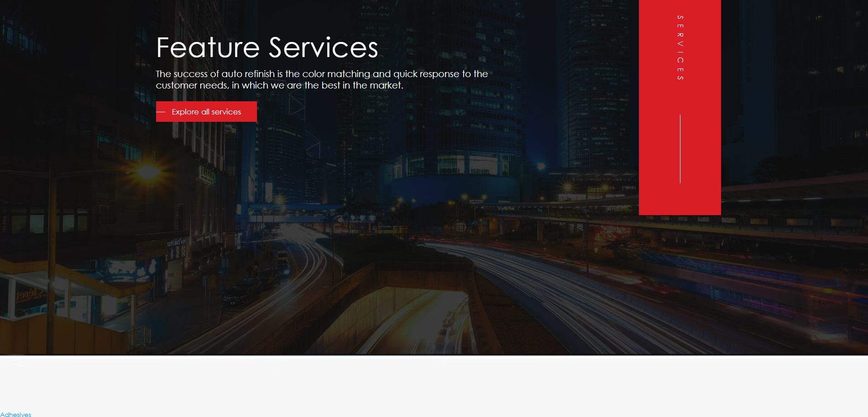Click the Feature Services heading

[x=267, y=47]
